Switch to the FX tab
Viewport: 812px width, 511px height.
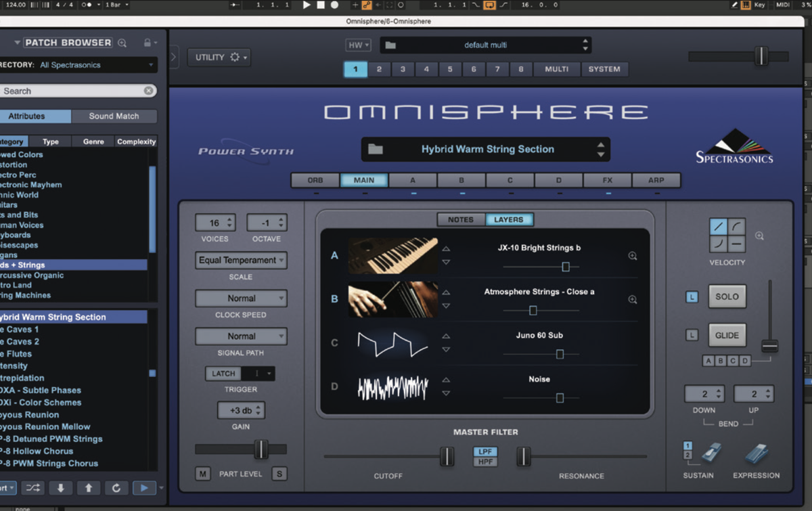[x=606, y=180]
